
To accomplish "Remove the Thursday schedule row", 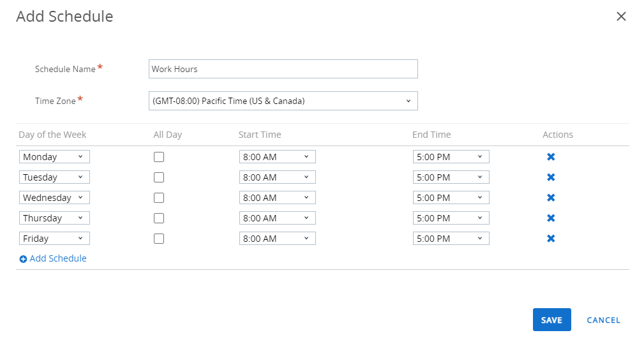I will click(x=551, y=218).
